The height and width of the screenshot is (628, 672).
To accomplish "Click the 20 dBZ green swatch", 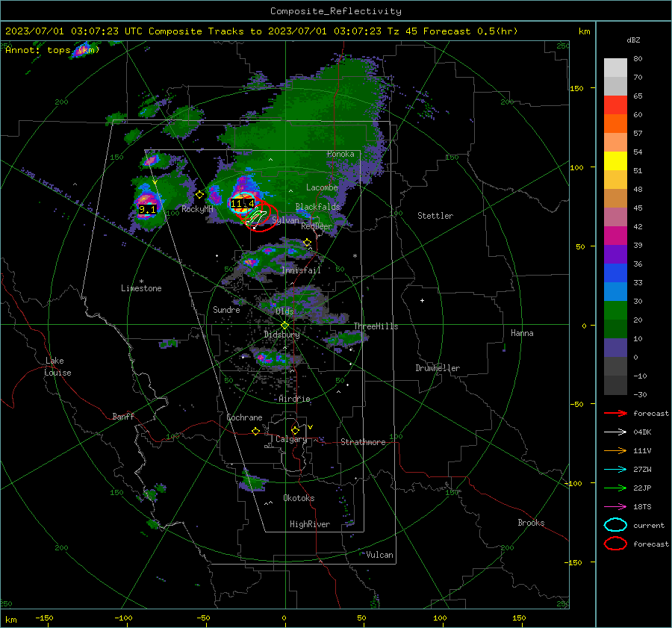I will (x=615, y=311).
